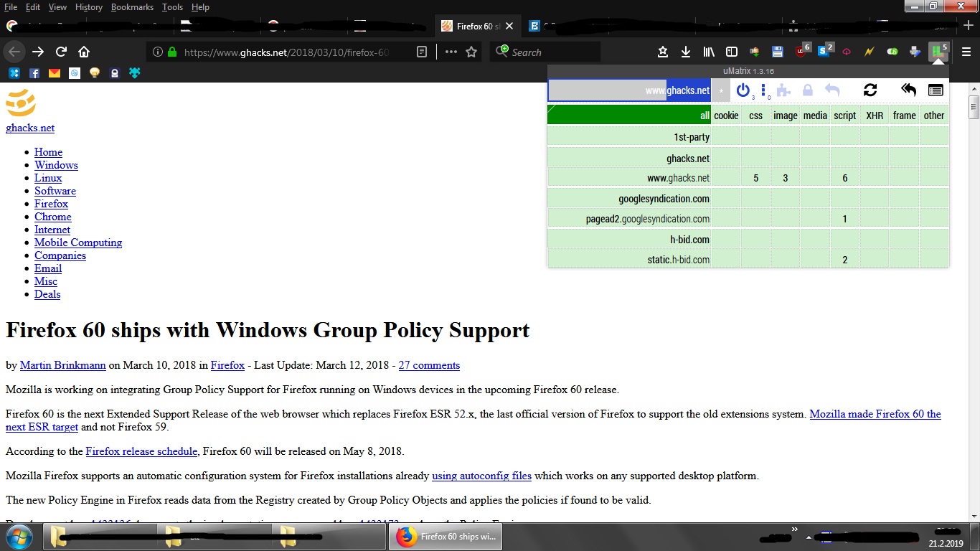980x551 pixels.
Task: Enable the 'all' cell in uMatrix matrix
Action: click(x=703, y=115)
